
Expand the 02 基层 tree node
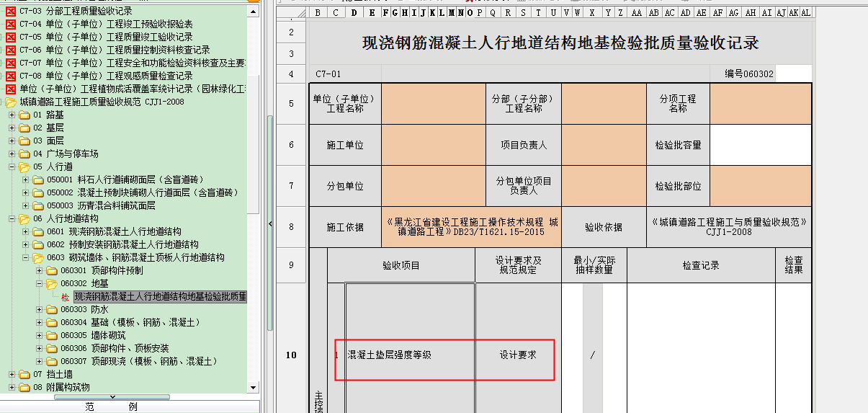click(x=12, y=128)
